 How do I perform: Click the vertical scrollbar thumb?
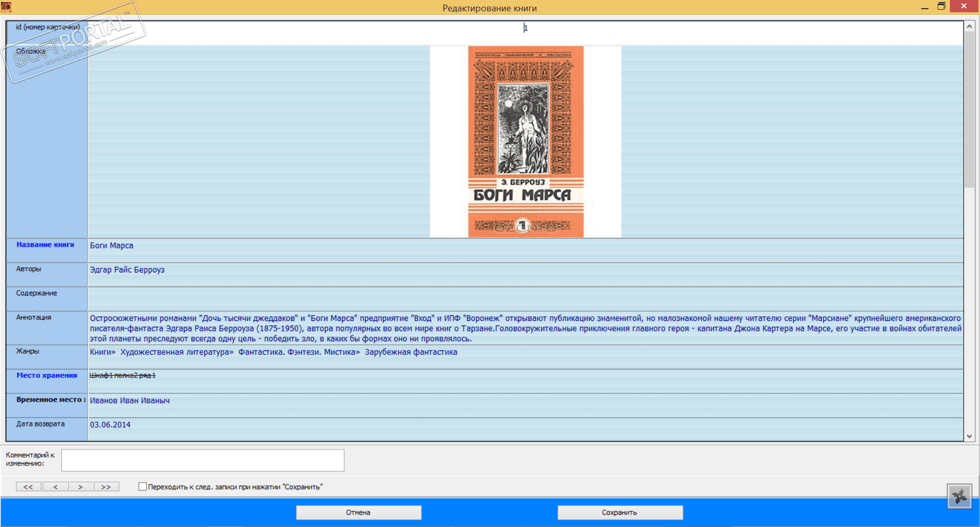[x=970, y=110]
